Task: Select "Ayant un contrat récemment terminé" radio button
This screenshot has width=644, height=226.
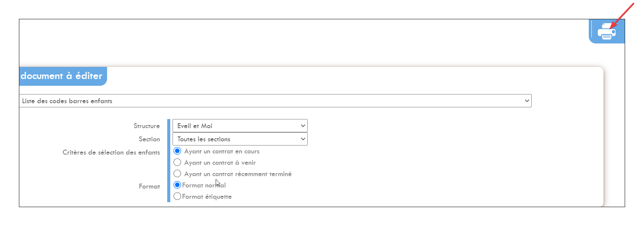Action: [x=177, y=173]
